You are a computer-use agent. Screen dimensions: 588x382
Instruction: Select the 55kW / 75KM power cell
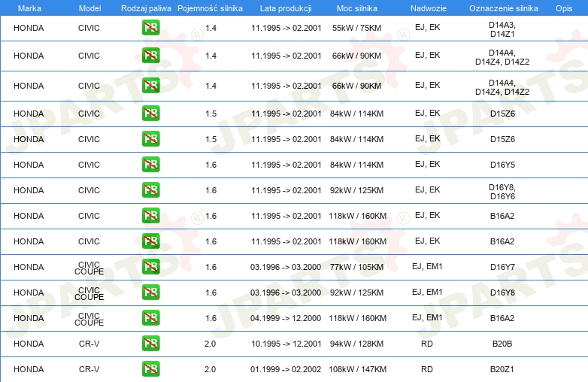[x=356, y=28]
